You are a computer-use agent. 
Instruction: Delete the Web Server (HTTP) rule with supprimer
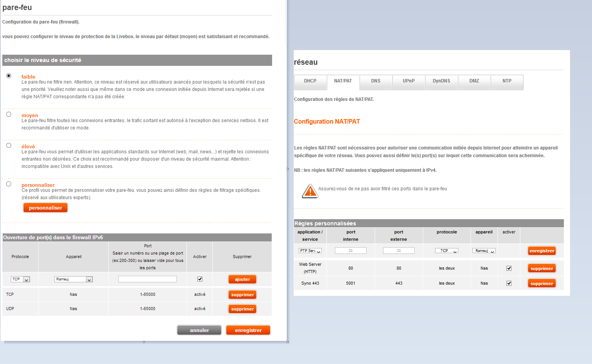click(x=542, y=268)
